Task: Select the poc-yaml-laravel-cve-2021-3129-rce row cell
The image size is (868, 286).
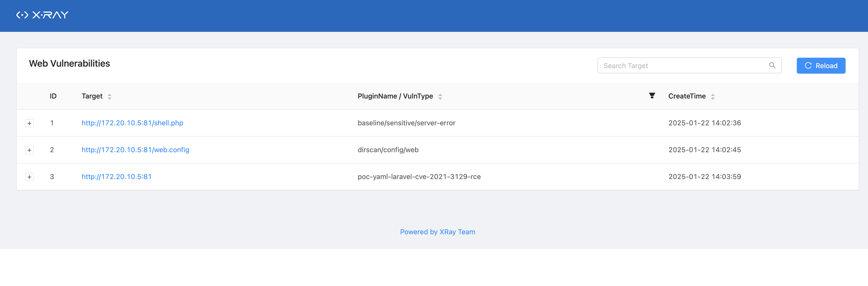Action: pos(419,177)
